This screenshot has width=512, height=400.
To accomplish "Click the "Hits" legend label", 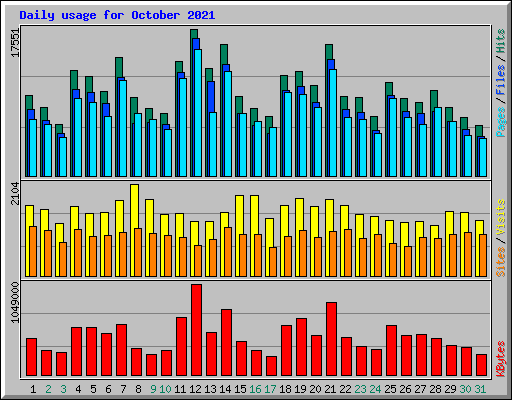I will tap(500, 41).
